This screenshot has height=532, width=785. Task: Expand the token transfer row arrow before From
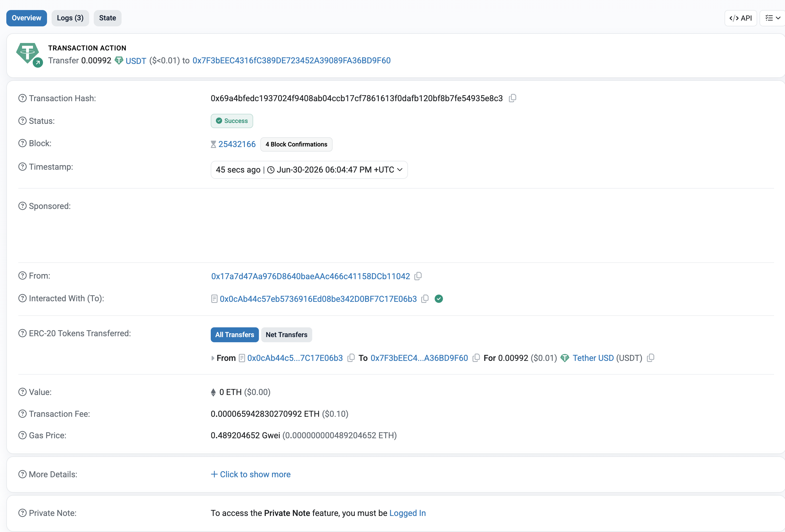[x=213, y=358]
